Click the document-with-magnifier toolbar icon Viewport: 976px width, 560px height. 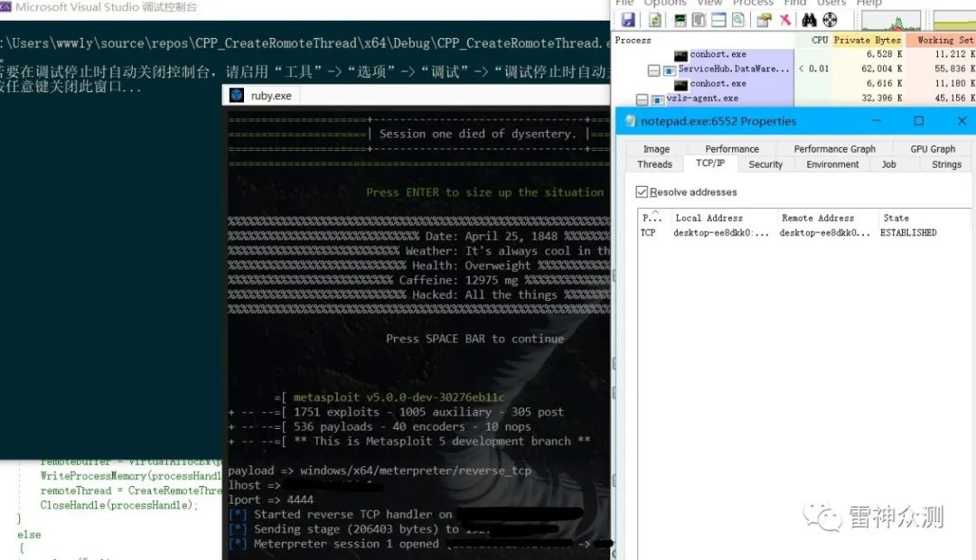738,20
